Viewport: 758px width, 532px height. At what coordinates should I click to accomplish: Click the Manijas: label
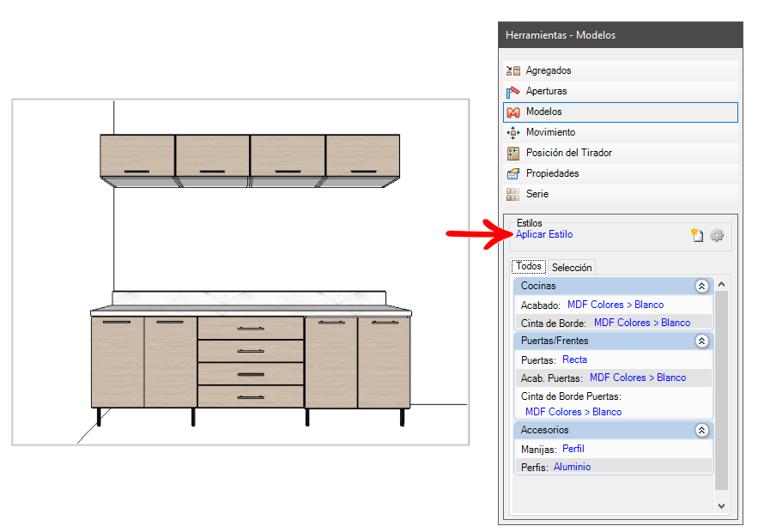coord(538,450)
